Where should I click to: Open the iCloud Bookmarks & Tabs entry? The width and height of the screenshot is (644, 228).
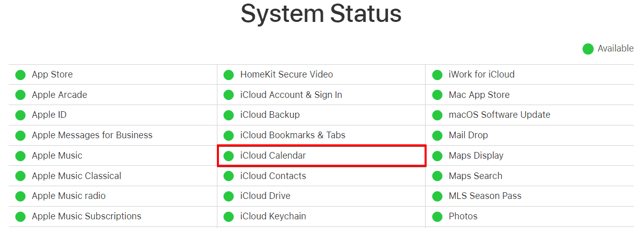(292, 135)
